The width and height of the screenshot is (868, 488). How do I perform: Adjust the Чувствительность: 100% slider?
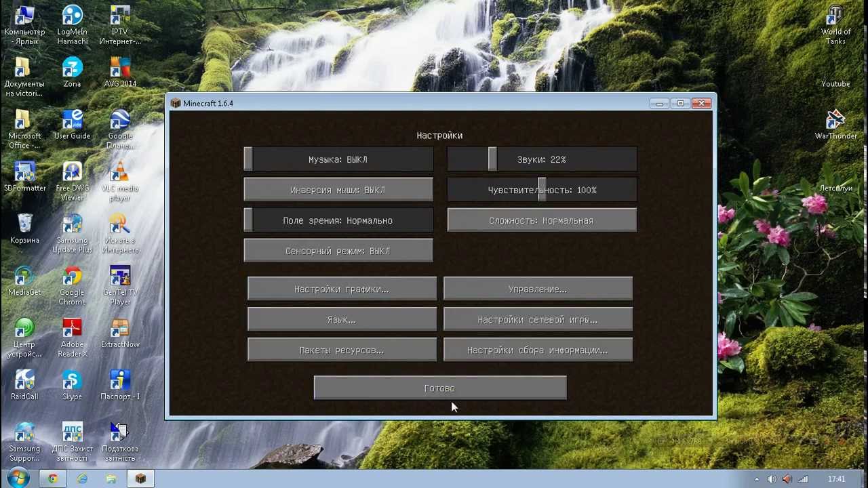542,190
